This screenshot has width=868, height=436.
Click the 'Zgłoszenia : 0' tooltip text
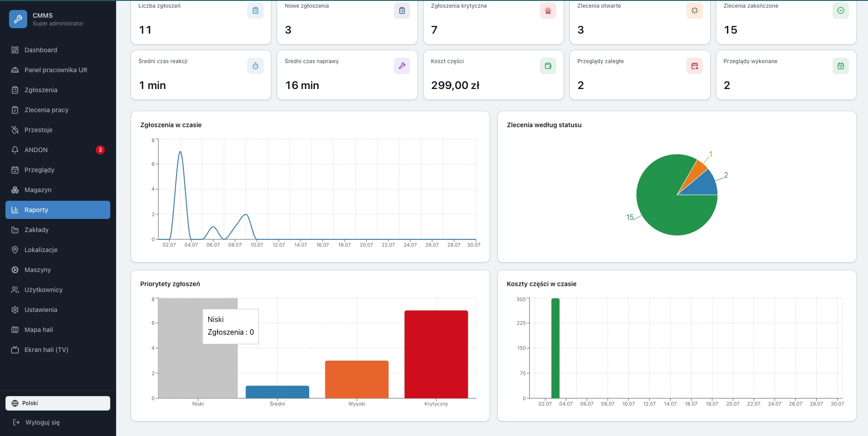tap(230, 332)
